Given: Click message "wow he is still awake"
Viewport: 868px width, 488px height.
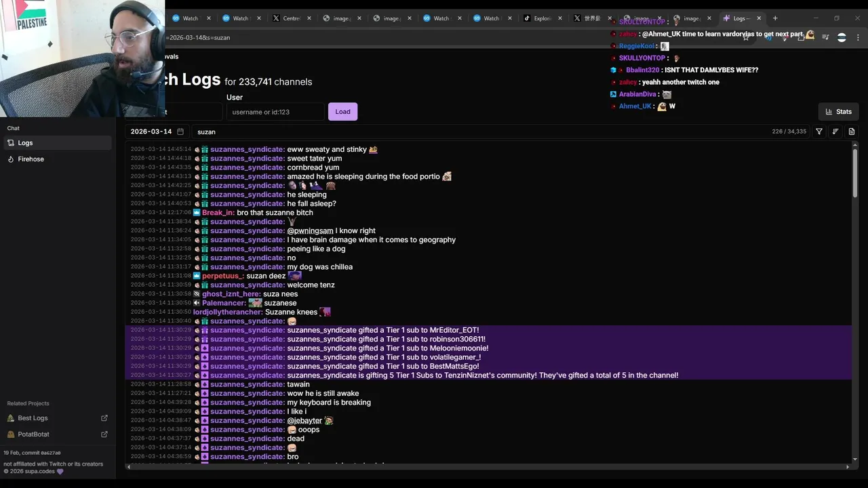Looking at the screenshot, I should point(323,394).
